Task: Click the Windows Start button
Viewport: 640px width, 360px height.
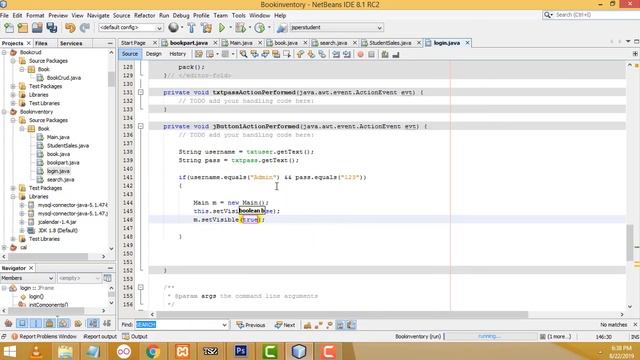Action: 9,351
